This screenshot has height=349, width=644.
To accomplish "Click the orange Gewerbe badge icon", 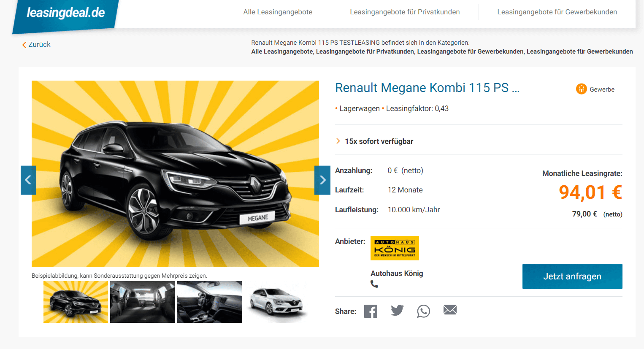I will point(582,89).
